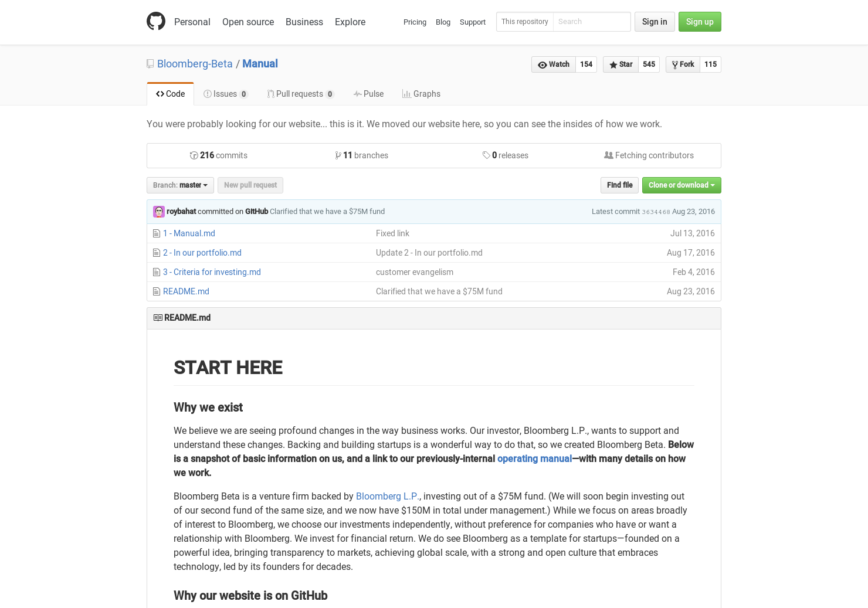Click the Find file button
This screenshot has height=608, width=868.
point(619,185)
